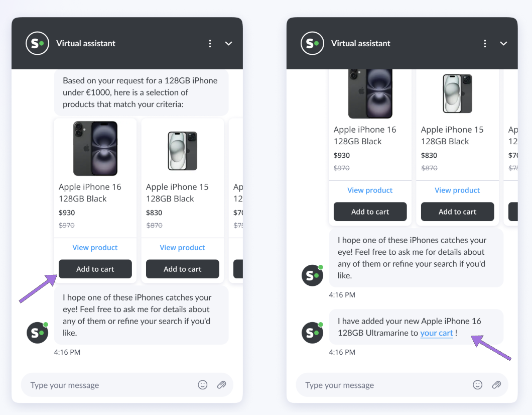Click the right chat header logo icon
Image resolution: width=532 pixels, height=415 pixels.
click(312, 44)
